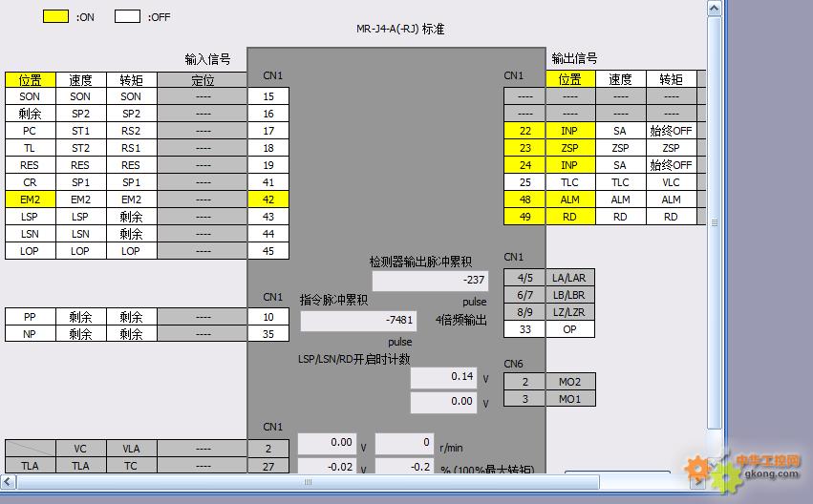Click the OP output cell
The width and height of the screenshot is (813, 504).
pos(569,329)
